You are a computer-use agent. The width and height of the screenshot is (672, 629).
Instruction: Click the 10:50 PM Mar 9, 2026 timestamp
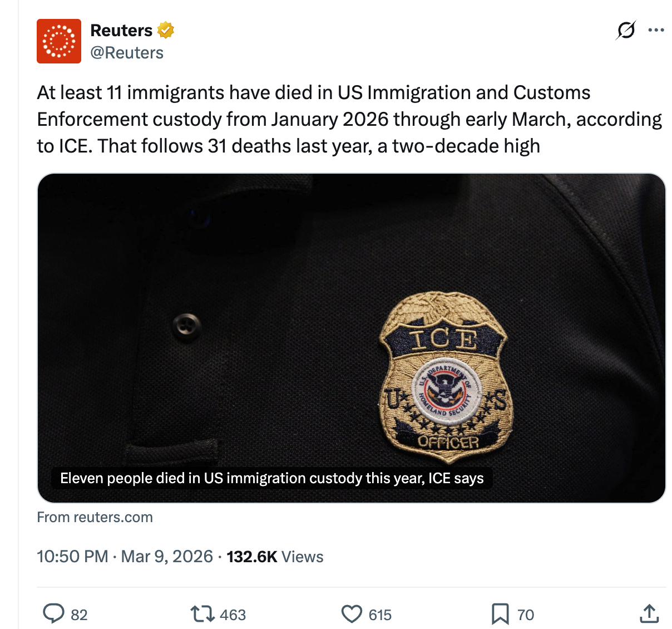point(125,557)
